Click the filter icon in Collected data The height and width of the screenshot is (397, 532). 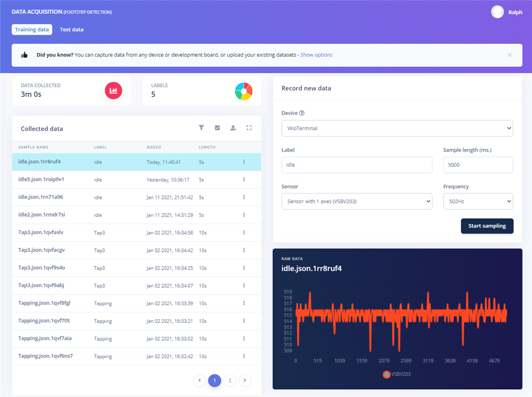(201, 128)
